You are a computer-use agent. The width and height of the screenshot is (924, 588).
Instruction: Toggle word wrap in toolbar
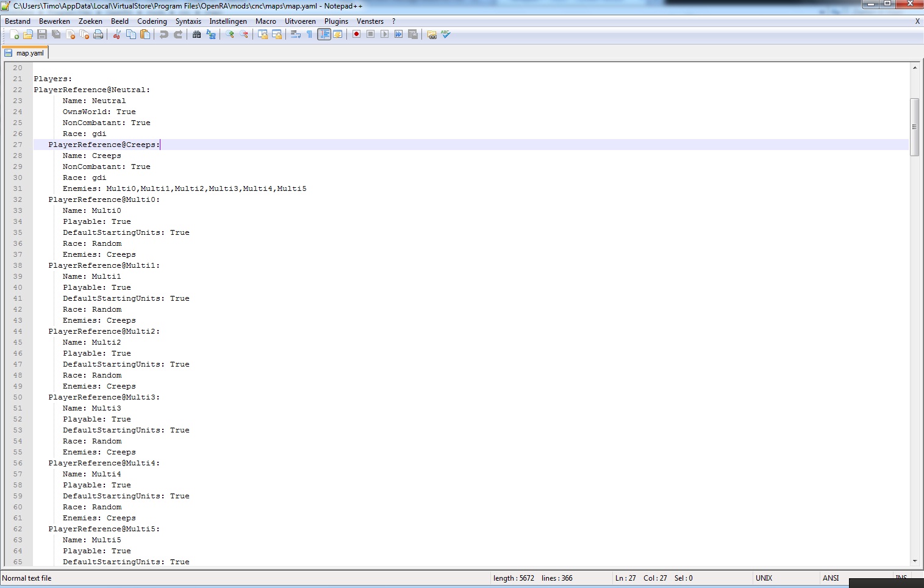click(296, 35)
